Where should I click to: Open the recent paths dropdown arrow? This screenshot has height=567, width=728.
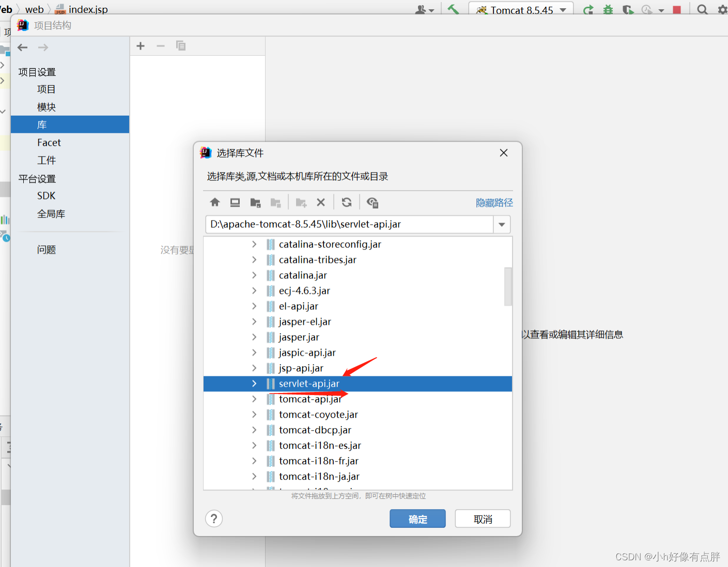pyautogui.click(x=501, y=224)
